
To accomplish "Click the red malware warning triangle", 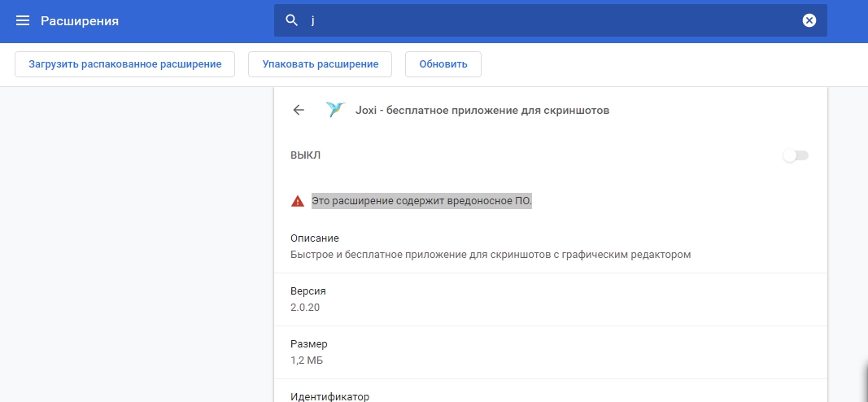I will point(298,201).
